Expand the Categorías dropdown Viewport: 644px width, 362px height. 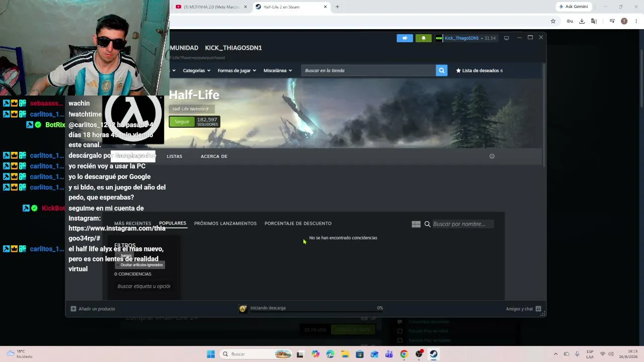(197, 70)
